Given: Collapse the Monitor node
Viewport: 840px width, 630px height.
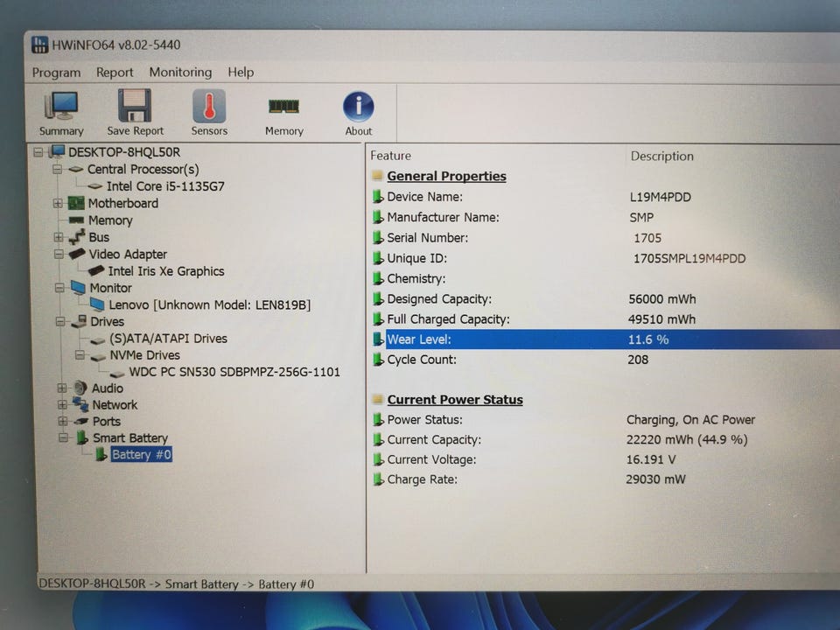Looking at the screenshot, I should click(x=59, y=288).
